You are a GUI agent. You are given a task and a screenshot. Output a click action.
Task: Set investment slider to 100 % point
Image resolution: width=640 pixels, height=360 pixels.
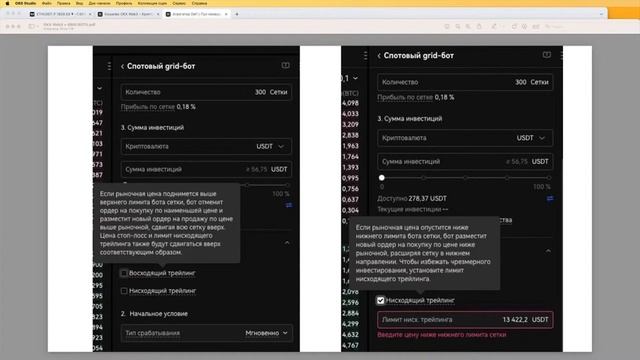[x=549, y=178]
